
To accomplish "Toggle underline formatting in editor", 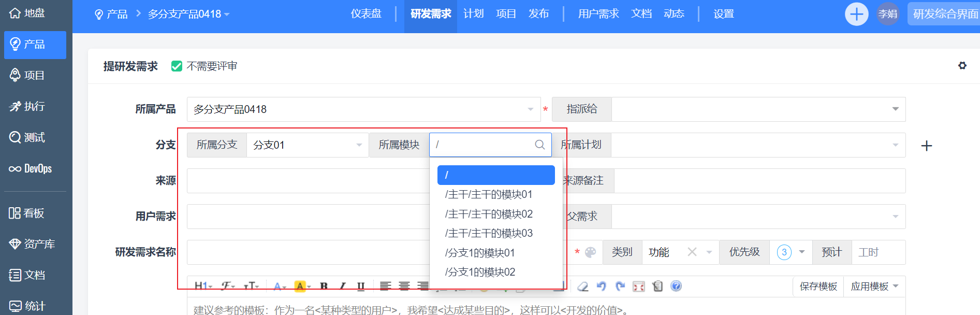I will tap(361, 286).
